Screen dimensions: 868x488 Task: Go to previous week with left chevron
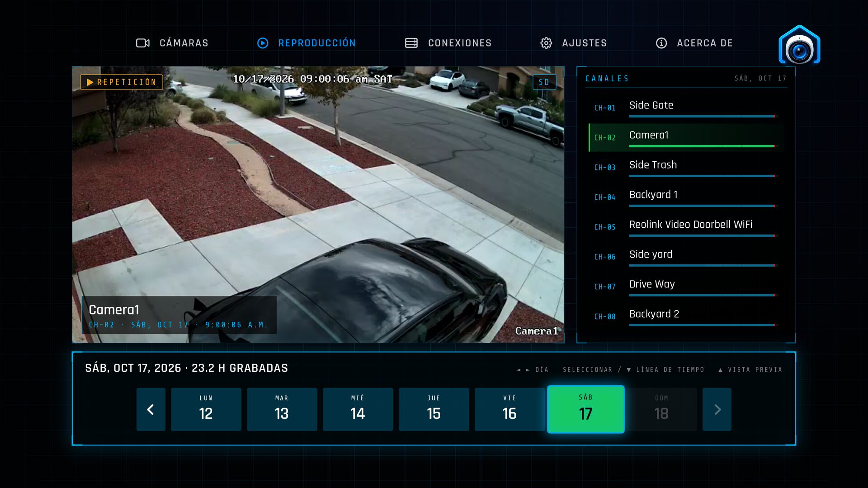[151, 409]
